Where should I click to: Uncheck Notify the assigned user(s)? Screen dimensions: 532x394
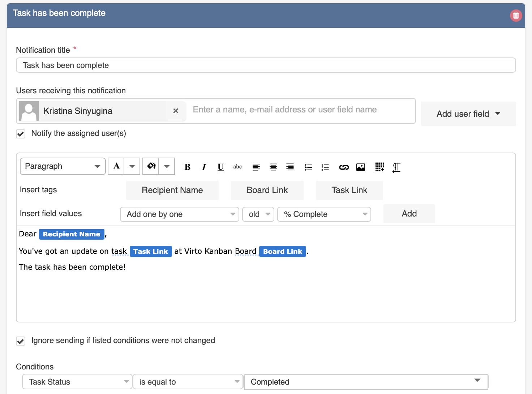pyautogui.click(x=21, y=133)
